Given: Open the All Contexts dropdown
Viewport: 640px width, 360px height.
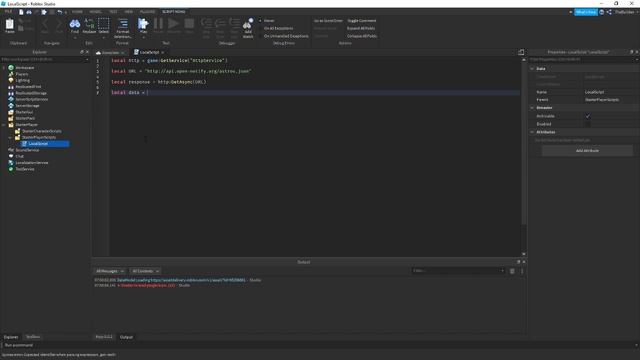Looking at the screenshot, I should (145, 271).
